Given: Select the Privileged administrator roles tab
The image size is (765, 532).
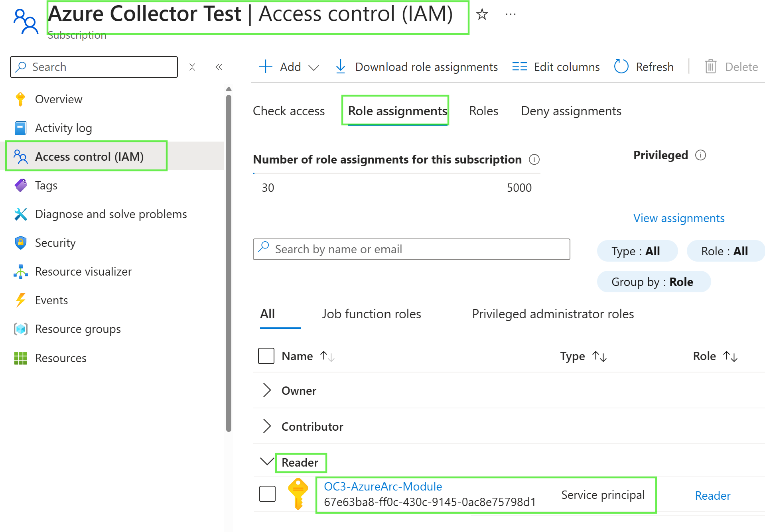Looking at the screenshot, I should pyautogui.click(x=553, y=314).
